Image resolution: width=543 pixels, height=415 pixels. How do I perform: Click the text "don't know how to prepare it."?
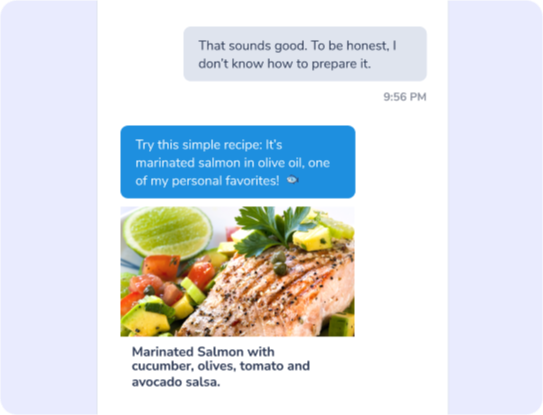click(x=284, y=64)
